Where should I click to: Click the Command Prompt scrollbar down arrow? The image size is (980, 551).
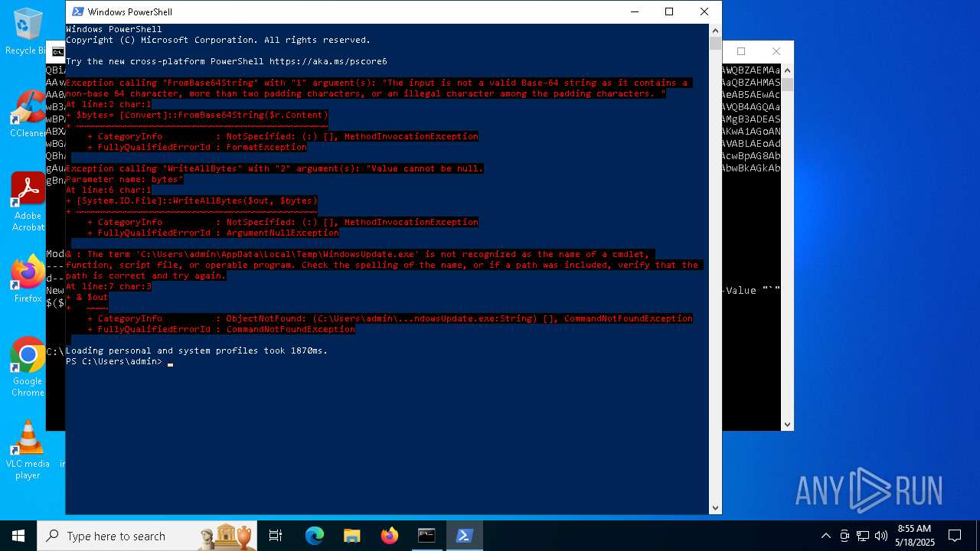click(x=787, y=424)
